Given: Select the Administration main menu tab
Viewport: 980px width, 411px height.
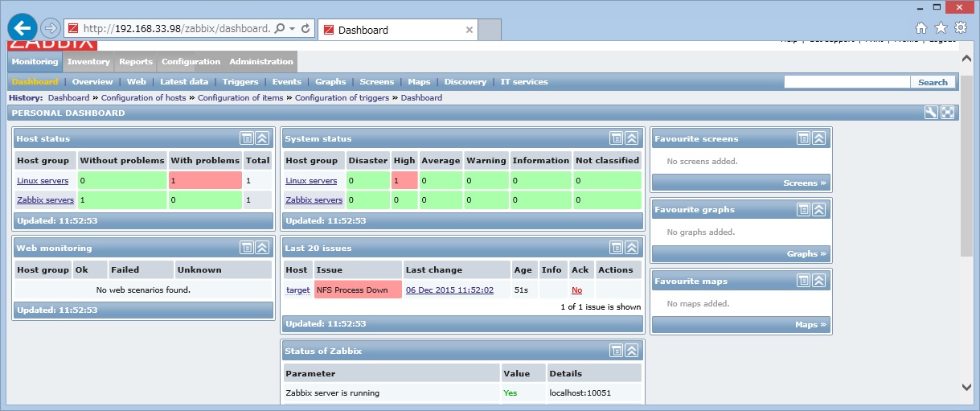Looking at the screenshot, I should tap(261, 61).
